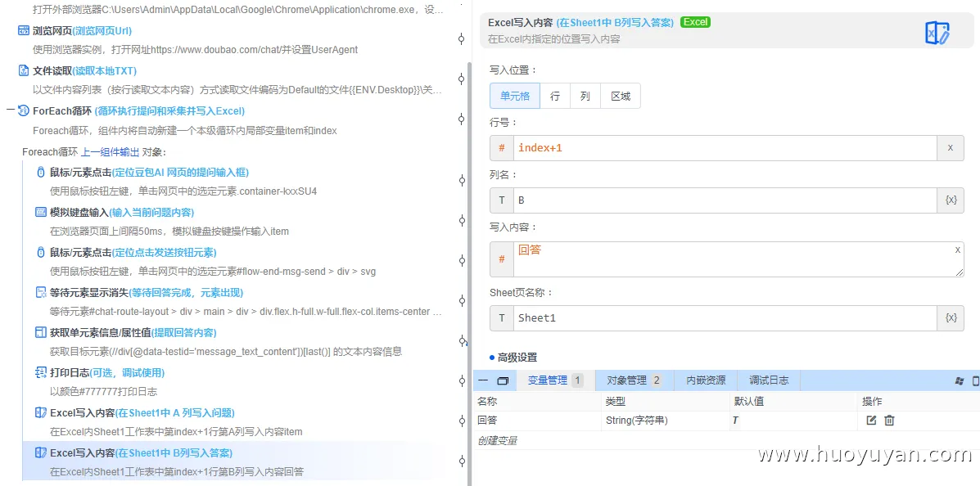The height and width of the screenshot is (486, 980).
Task: Select 区域 as write position
Action: tap(621, 97)
